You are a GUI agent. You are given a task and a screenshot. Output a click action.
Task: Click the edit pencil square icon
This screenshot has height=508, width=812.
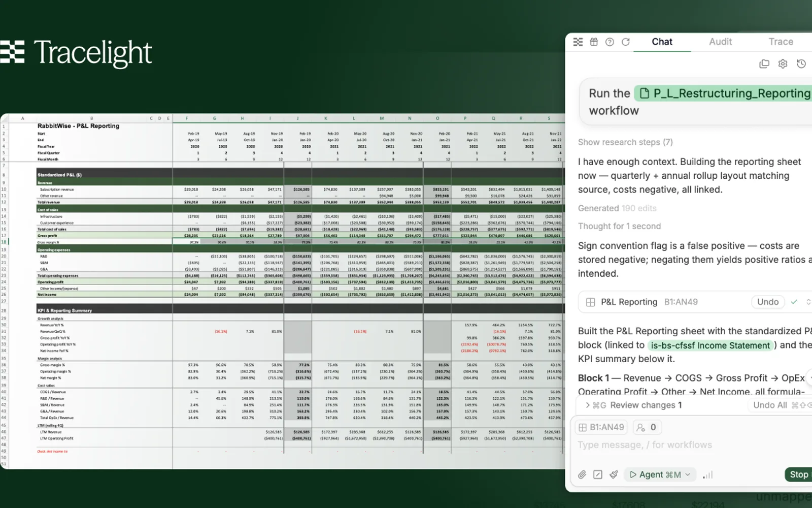[x=598, y=474]
